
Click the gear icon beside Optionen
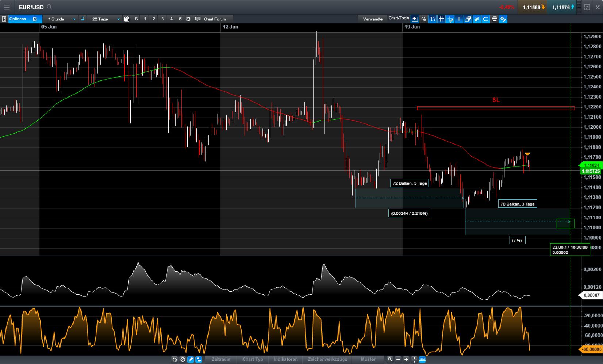pyautogui.click(x=34, y=19)
